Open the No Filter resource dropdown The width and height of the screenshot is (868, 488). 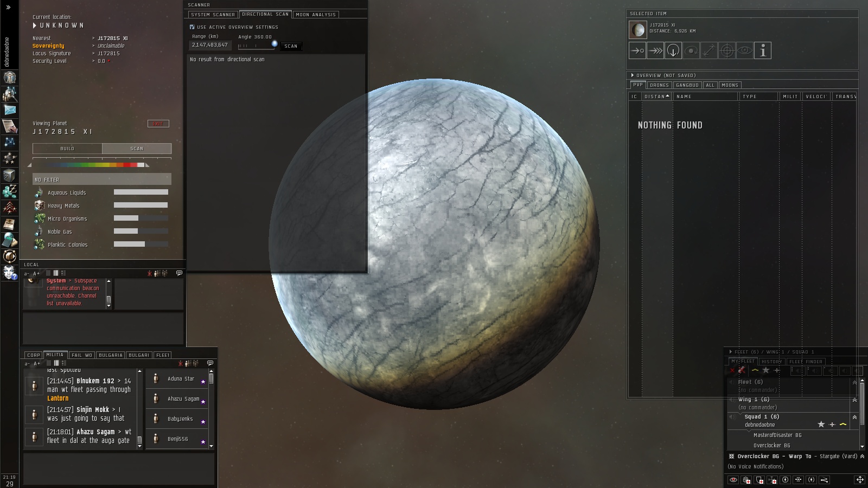coord(102,179)
